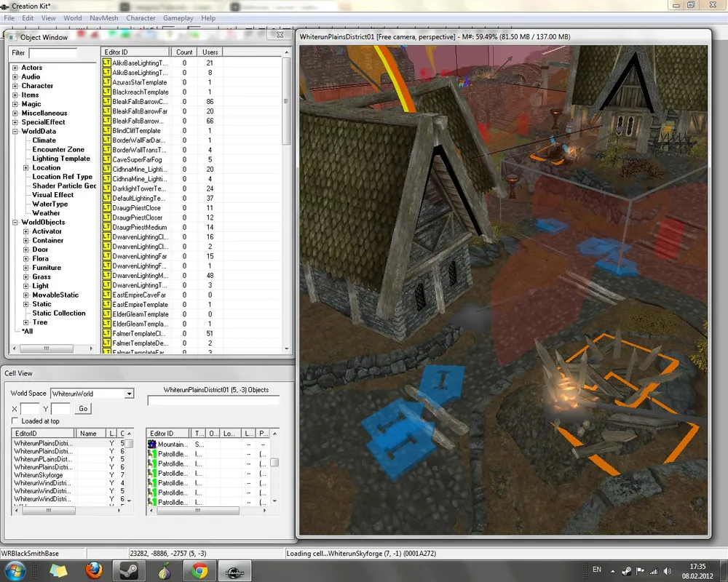This screenshot has height=582, width=728.
Task: Click the Mountain object icon in Cell View
Action: (x=152, y=444)
